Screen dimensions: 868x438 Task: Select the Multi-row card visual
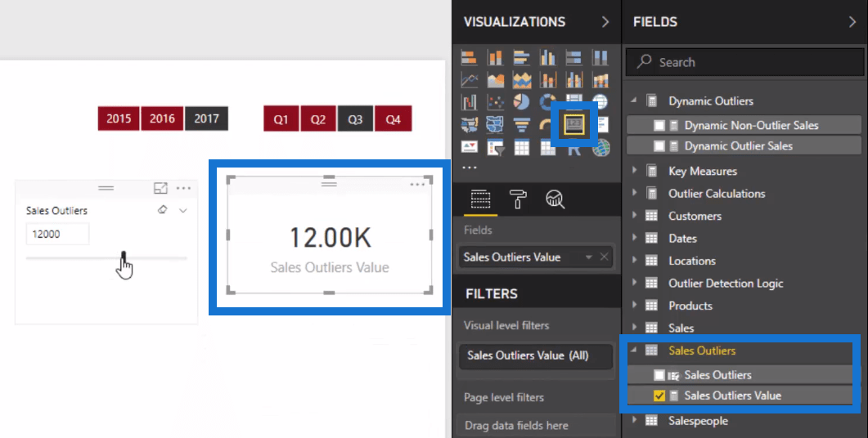point(602,124)
